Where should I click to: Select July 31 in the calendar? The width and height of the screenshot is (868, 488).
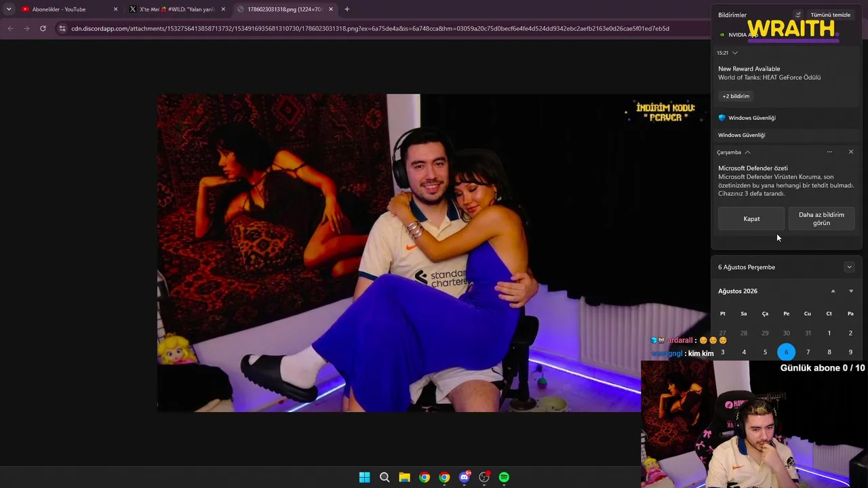(808, 333)
